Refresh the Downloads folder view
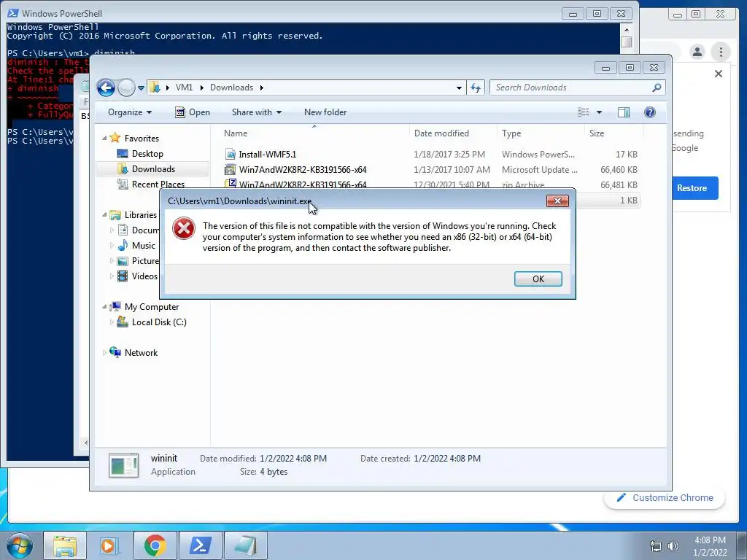Image resolution: width=747 pixels, height=560 pixels. 476,87
